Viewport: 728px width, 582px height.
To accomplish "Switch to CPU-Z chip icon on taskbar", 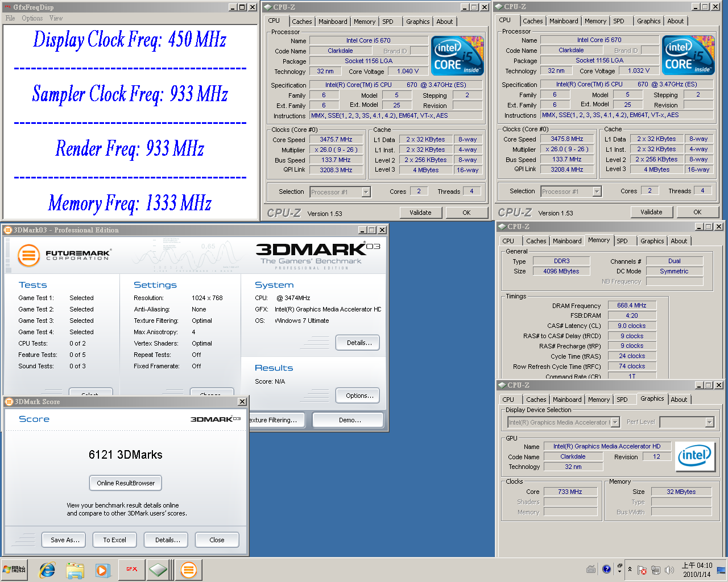I will coord(159,569).
